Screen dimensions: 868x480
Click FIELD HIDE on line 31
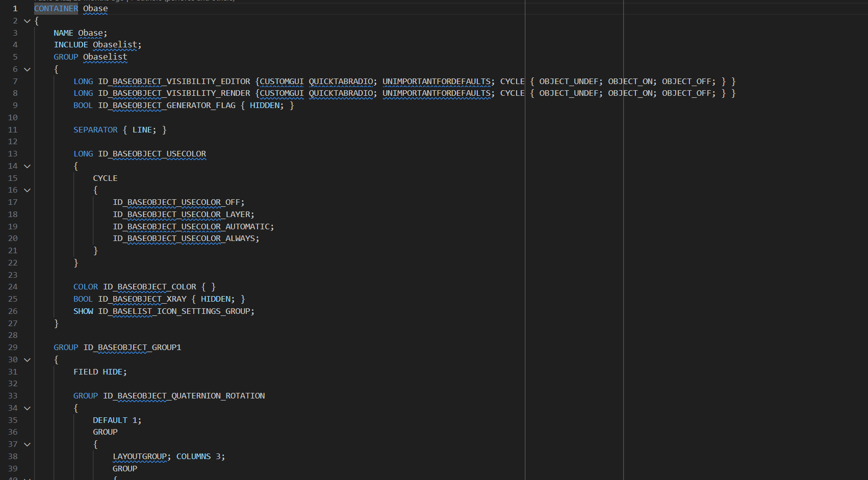click(x=99, y=371)
